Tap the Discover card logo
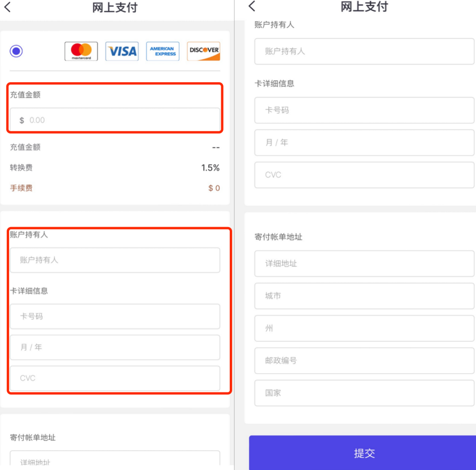Image resolution: width=476 pixels, height=470 pixels. [204, 51]
